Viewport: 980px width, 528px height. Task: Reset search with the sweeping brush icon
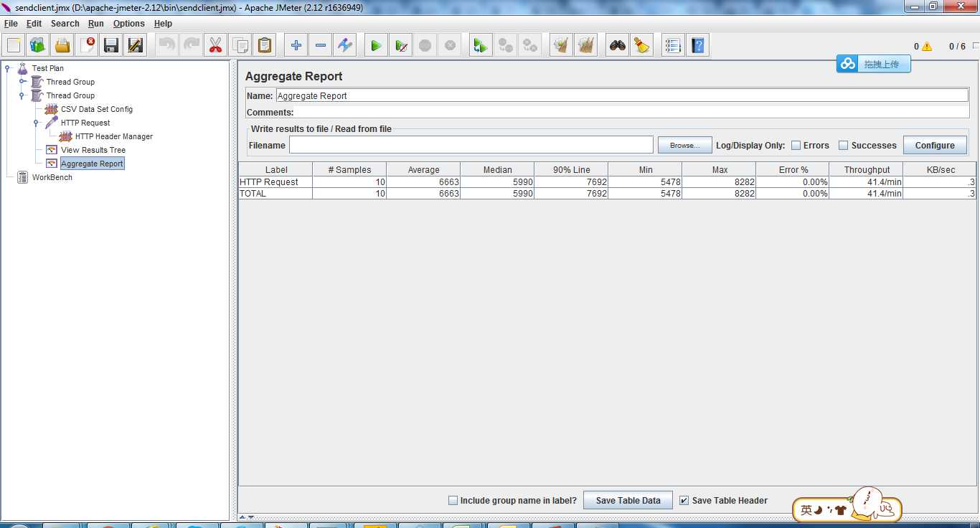click(x=642, y=46)
